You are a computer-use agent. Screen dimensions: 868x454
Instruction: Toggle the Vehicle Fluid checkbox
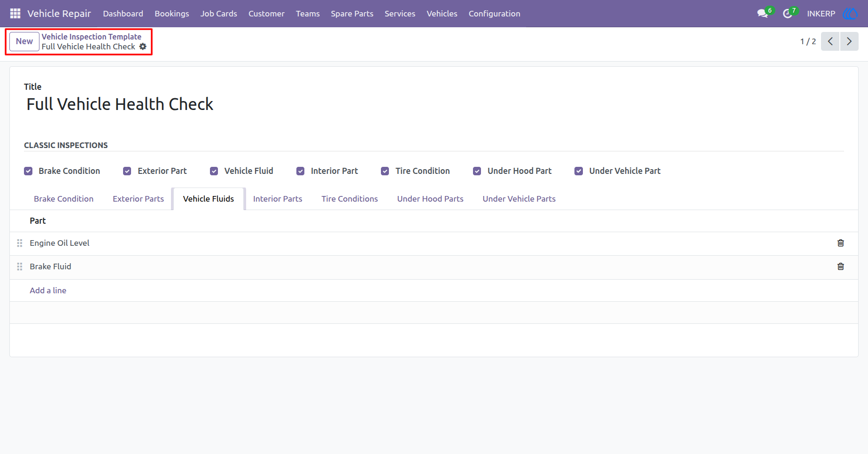coord(214,171)
